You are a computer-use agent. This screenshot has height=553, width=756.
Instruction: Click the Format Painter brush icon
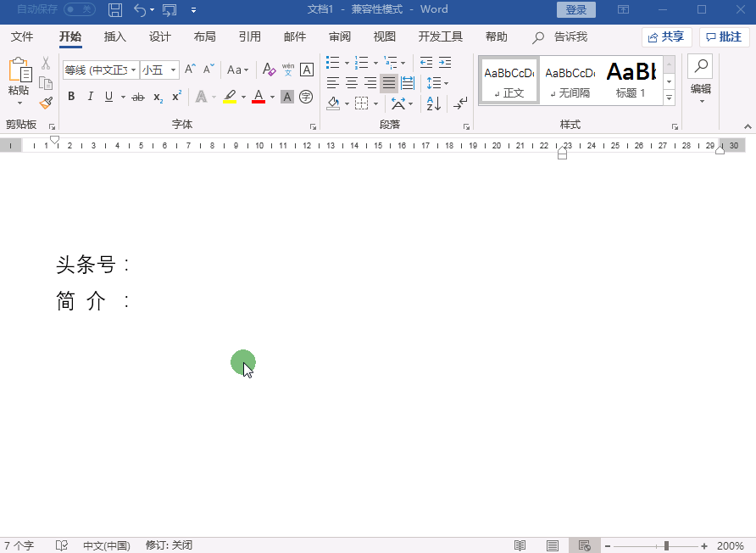(46, 103)
